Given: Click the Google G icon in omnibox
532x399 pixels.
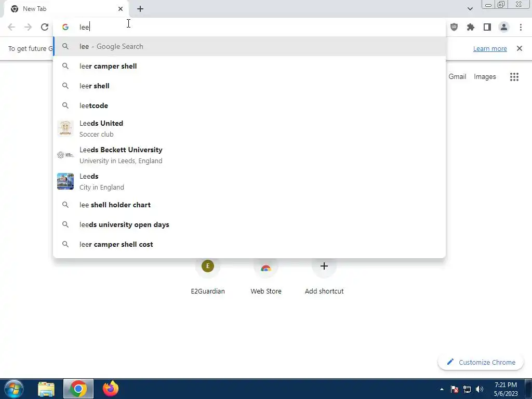Looking at the screenshot, I should 65,27.
